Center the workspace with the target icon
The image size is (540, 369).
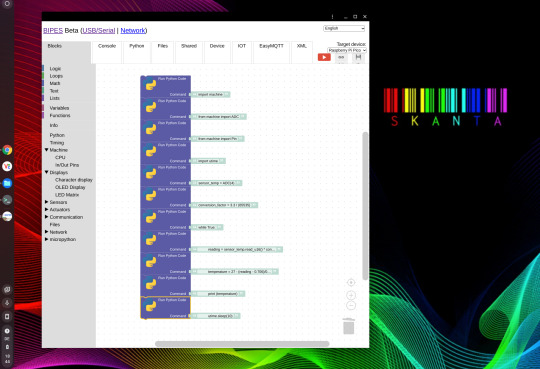[351, 283]
